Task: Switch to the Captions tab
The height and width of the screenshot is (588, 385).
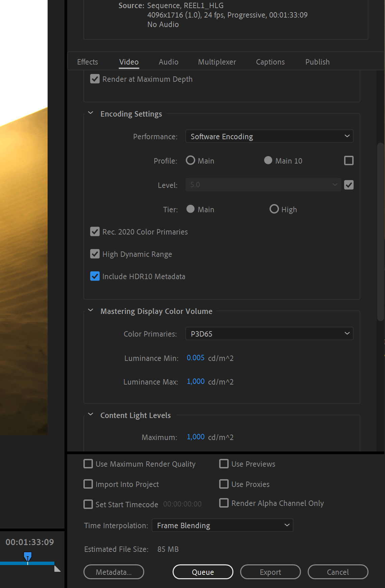Action: [x=270, y=62]
